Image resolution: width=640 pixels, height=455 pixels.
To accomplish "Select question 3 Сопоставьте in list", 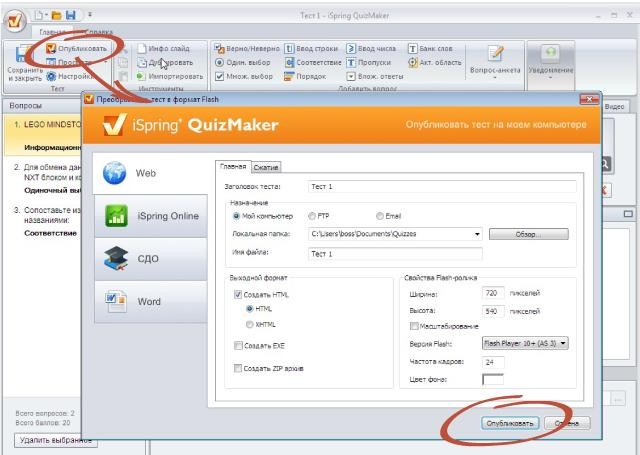I will [43, 221].
